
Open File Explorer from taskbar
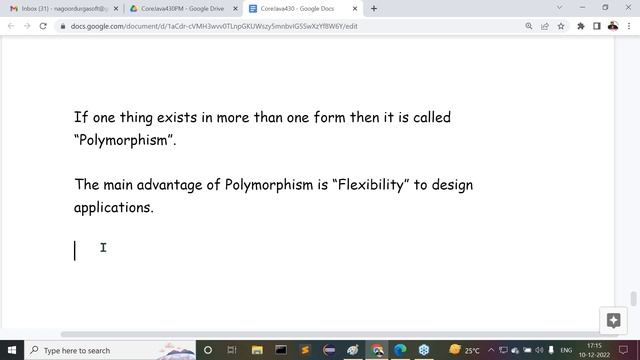tap(257, 350)
